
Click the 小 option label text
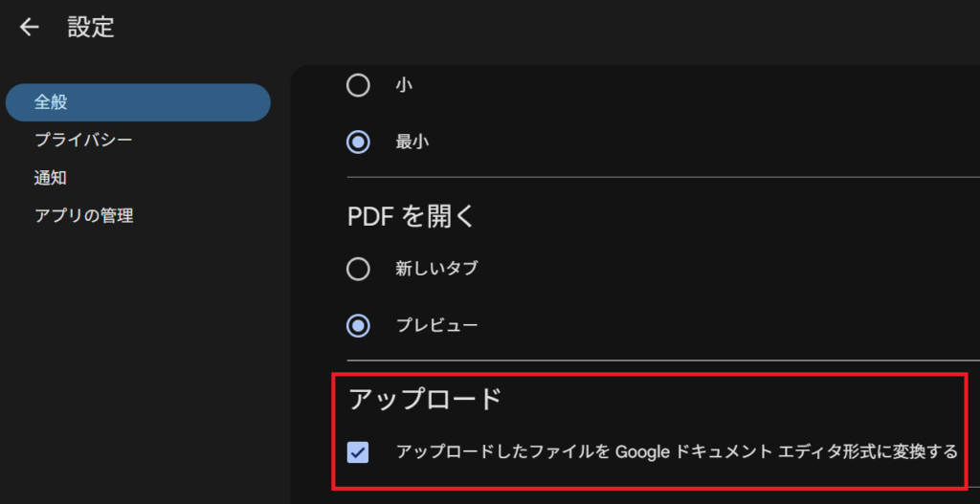[404, 86]
